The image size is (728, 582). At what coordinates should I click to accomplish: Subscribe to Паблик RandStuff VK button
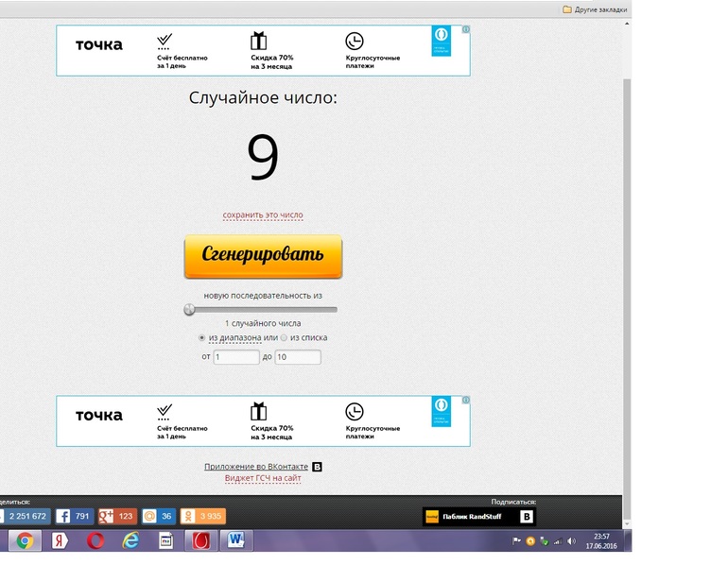[x=478, y=517]
